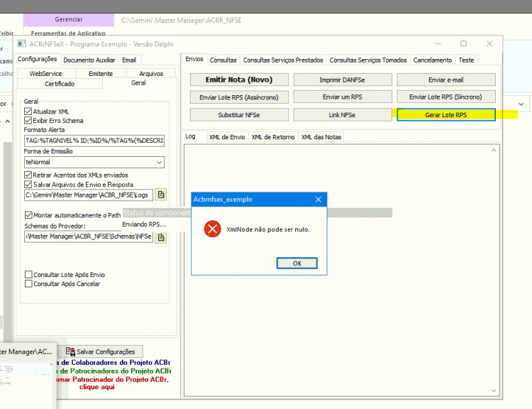Image resolution: width=532 pixels, height=409 pixels.
Task: Click the browse icon beside Schemas path
Action: (x=161, y=236)
